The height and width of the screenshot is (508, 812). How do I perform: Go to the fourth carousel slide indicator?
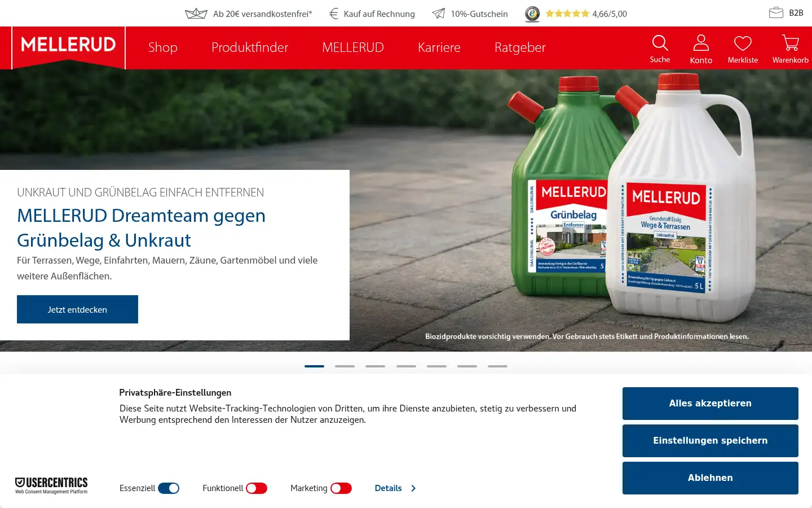pos(406,366)
